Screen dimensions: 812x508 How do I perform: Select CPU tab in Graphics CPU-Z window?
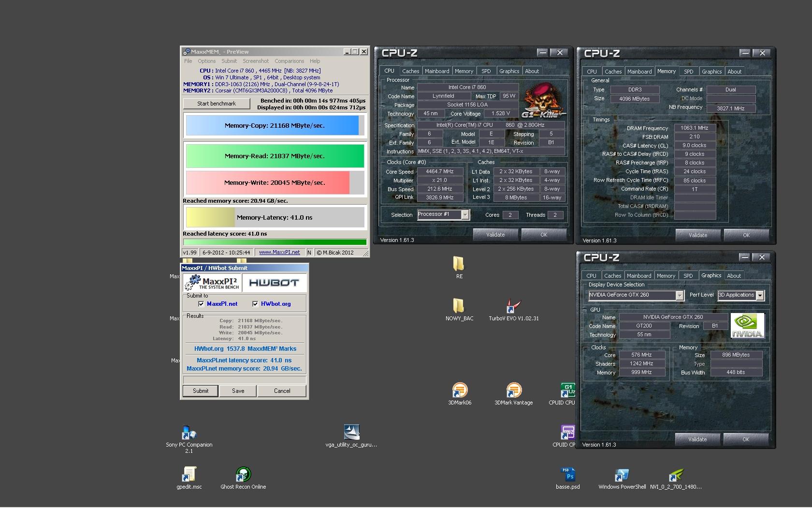[x=591, y=276]
